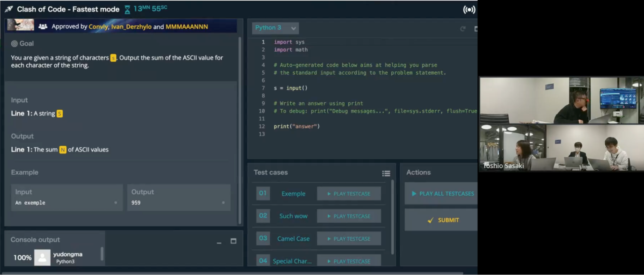Click the Console output heading

click(35, 240)
